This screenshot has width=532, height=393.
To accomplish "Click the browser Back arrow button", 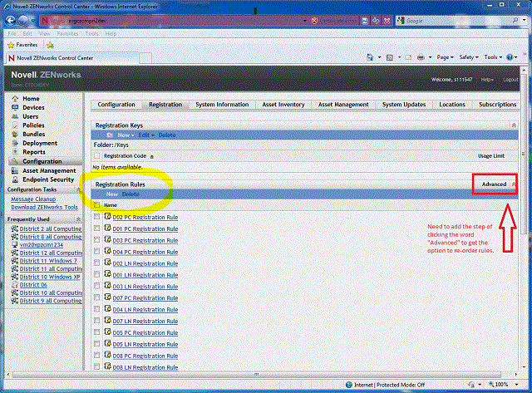I will [x=11, y=21].
